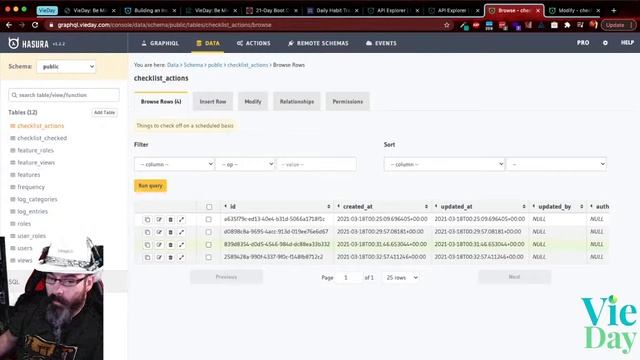This screenshot has width=640, height=360.
Task: Toggle sort arrows on id column
Action: coord(329,207)
